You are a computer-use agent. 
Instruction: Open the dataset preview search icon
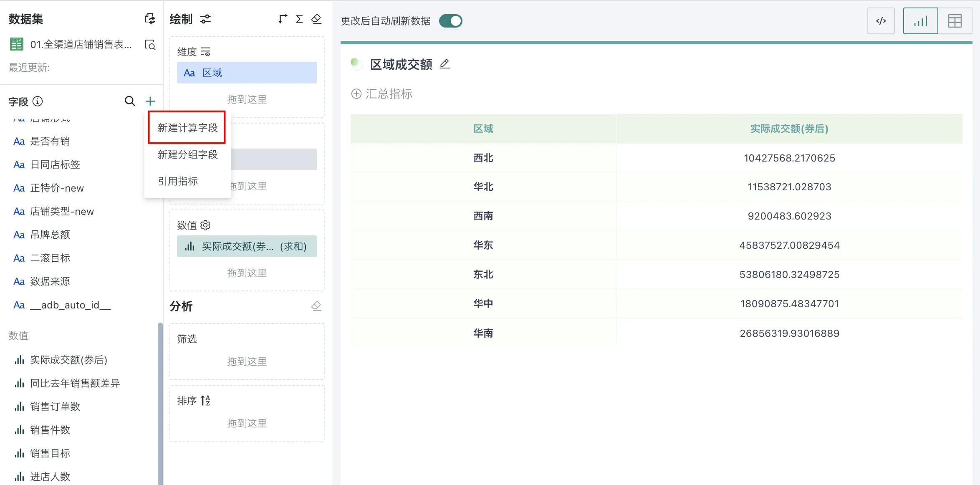click(150, 45)
